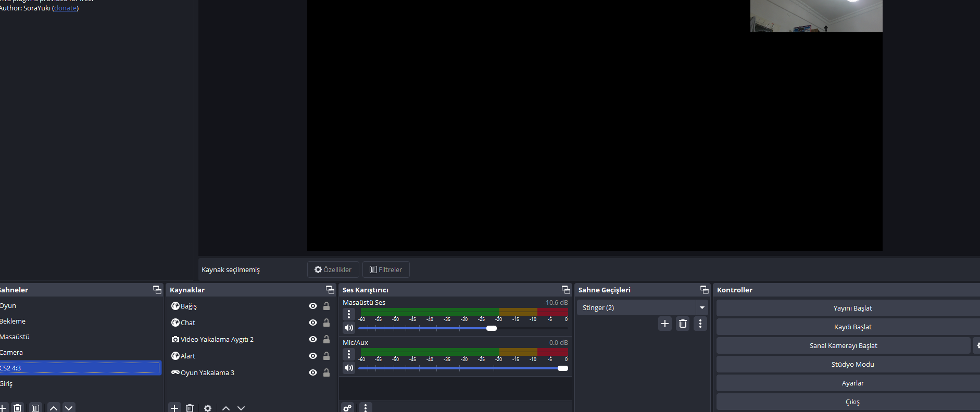
Task: Follow the donate link
Action: (66, 8)
